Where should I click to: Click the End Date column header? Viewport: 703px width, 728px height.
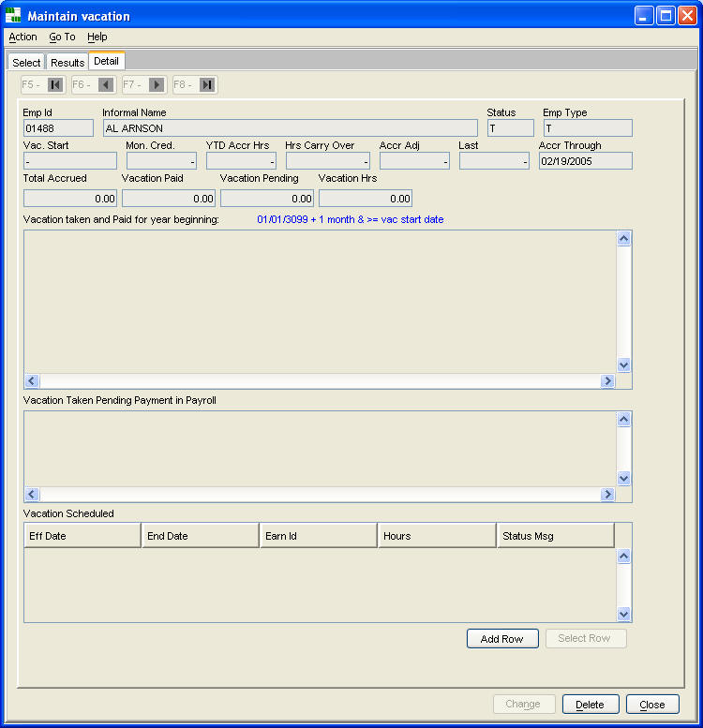click(x=201, y=536)
